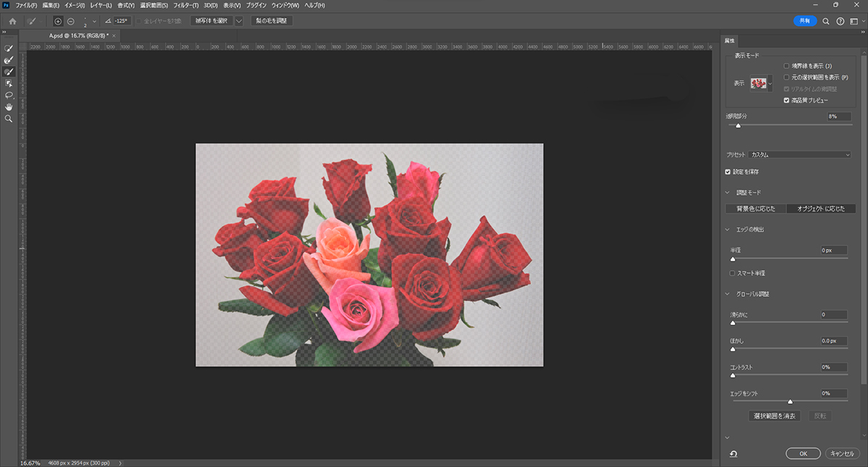Collapse the グローバル調整 section
Screen dimensions: 868x467
pos(728,294)
